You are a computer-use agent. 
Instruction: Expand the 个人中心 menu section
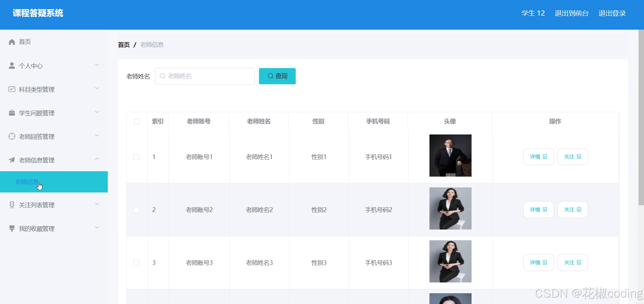tap(97, 65)
